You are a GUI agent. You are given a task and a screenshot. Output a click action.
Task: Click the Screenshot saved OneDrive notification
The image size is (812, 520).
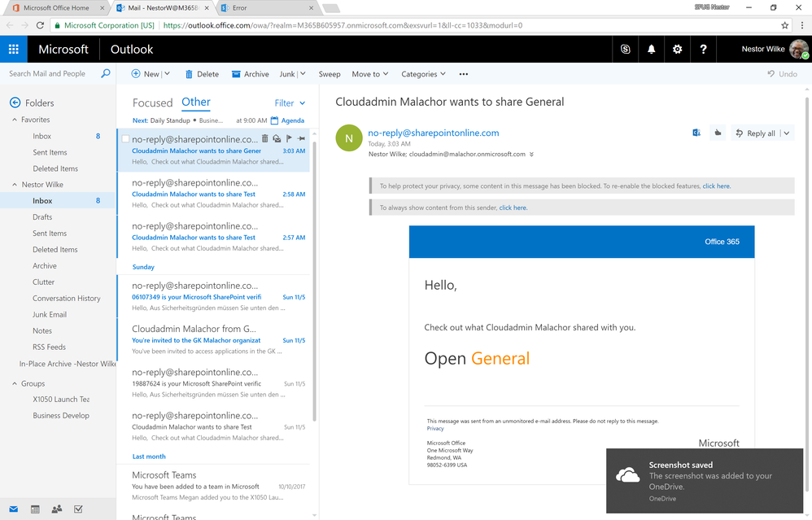705,481
